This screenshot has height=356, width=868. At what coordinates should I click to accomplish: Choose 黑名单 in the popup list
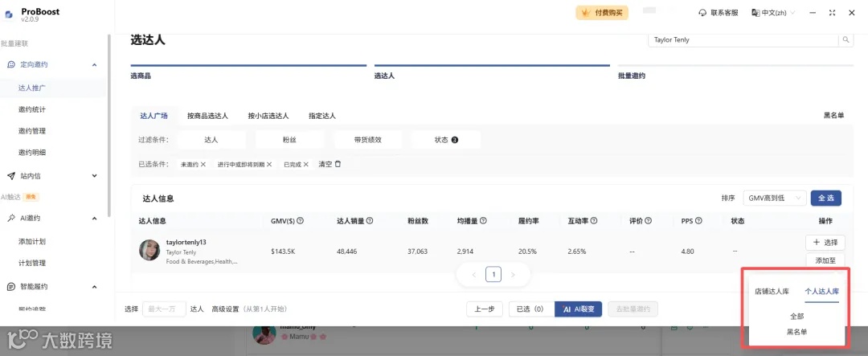(796, 332)
